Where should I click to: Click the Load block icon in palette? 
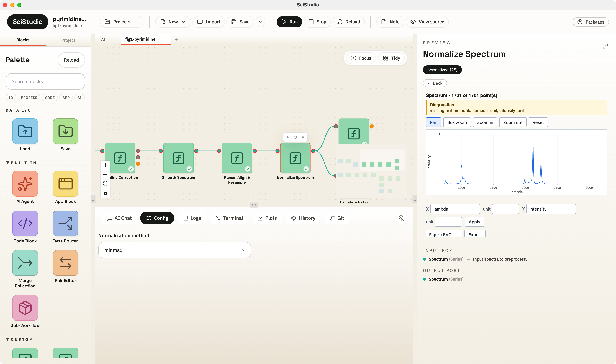tap(25, 131)
